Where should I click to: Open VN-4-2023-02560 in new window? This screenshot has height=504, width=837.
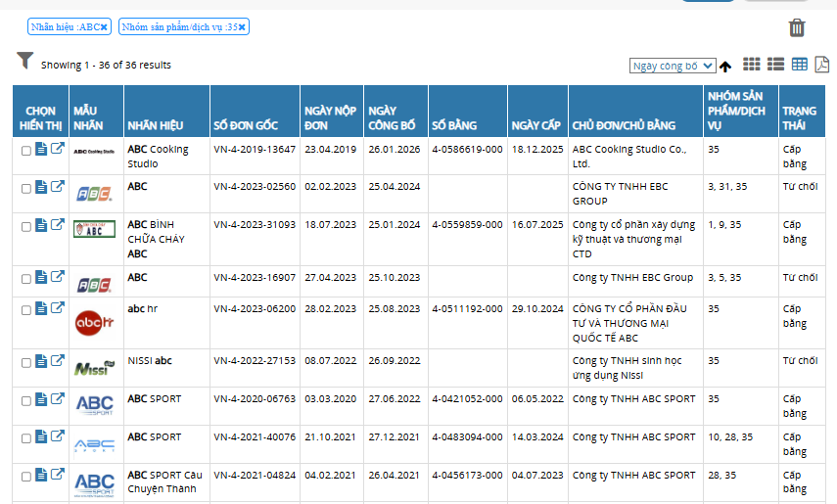click(x=58, y=186)
